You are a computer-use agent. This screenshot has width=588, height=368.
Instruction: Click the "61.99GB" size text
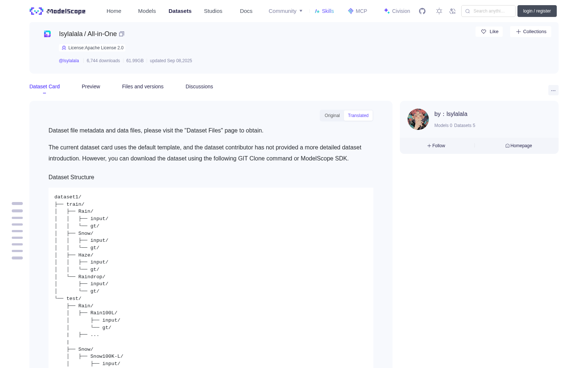(x=135, y=61)
